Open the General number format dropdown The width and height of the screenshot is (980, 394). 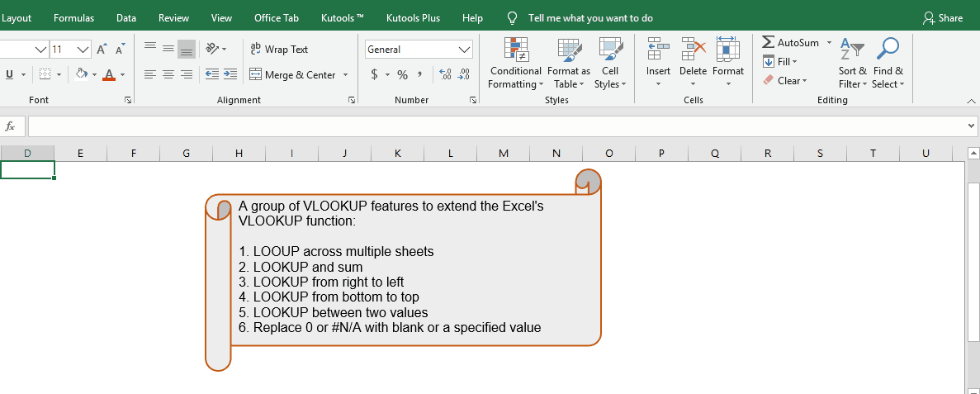(464, 50)
